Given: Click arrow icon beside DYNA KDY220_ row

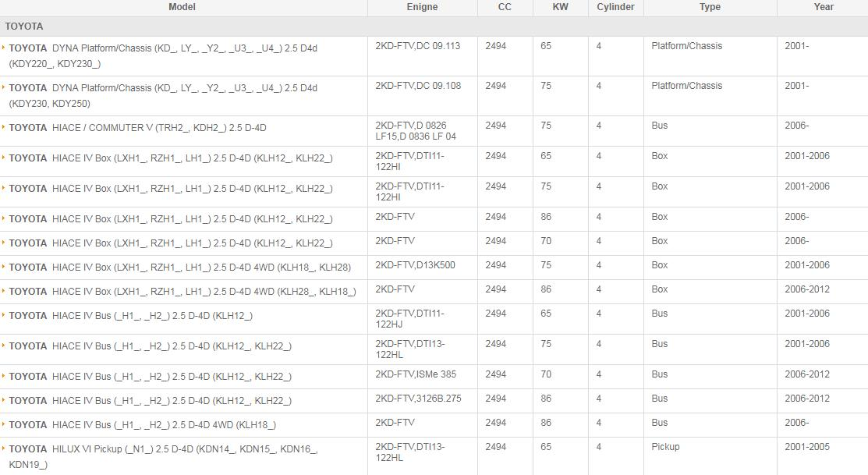Looking at the screenshot, I should [4, 48].
